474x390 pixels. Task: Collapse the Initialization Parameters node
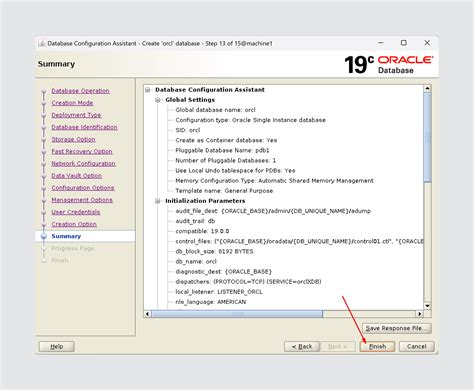coord(158,201)
